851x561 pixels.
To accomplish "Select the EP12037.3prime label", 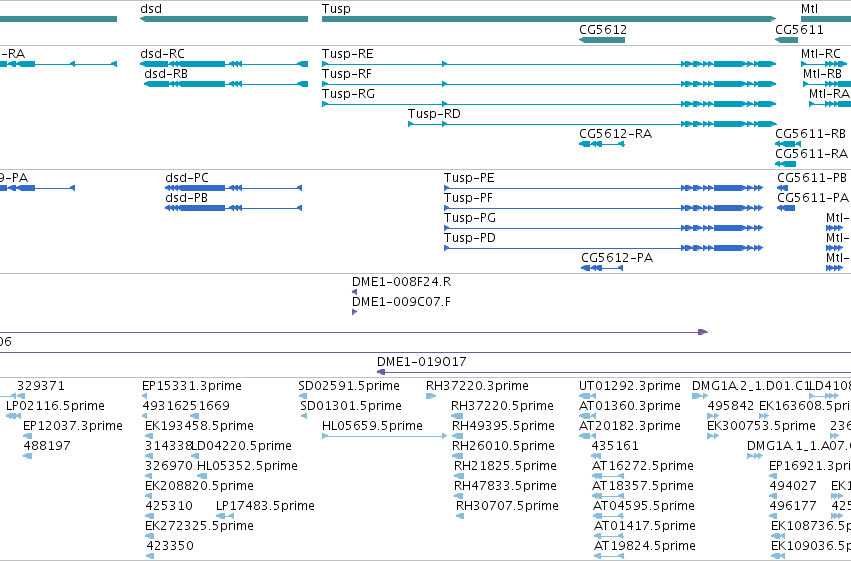I will (73, 426).
